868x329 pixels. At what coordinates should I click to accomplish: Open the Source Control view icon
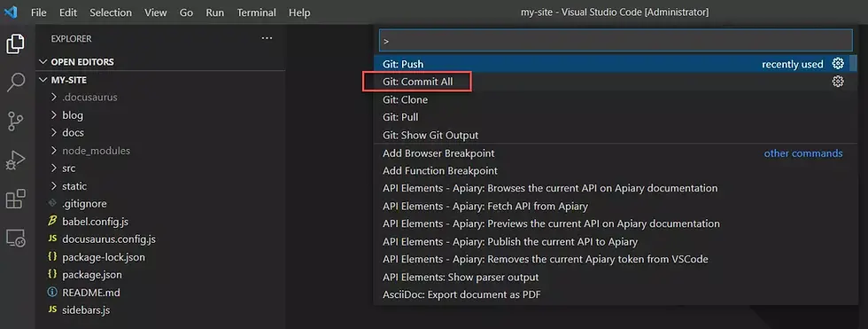[16, 121]
